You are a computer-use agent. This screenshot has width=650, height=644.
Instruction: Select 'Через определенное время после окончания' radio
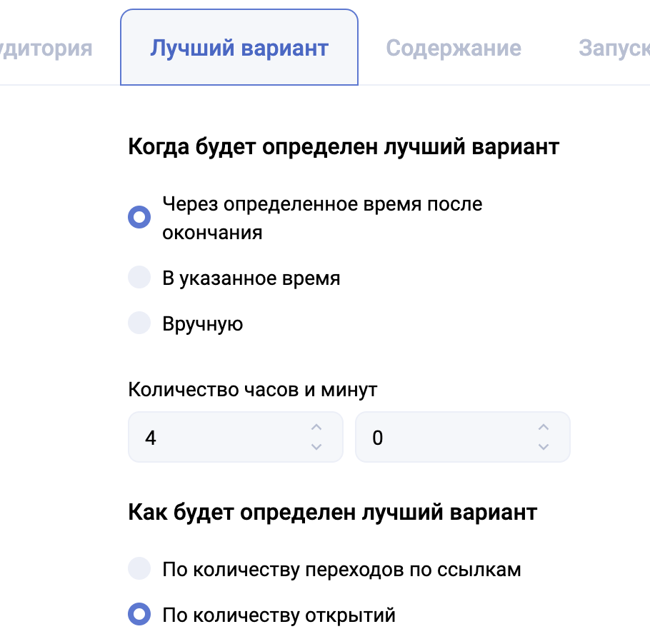tap(139, 218)
